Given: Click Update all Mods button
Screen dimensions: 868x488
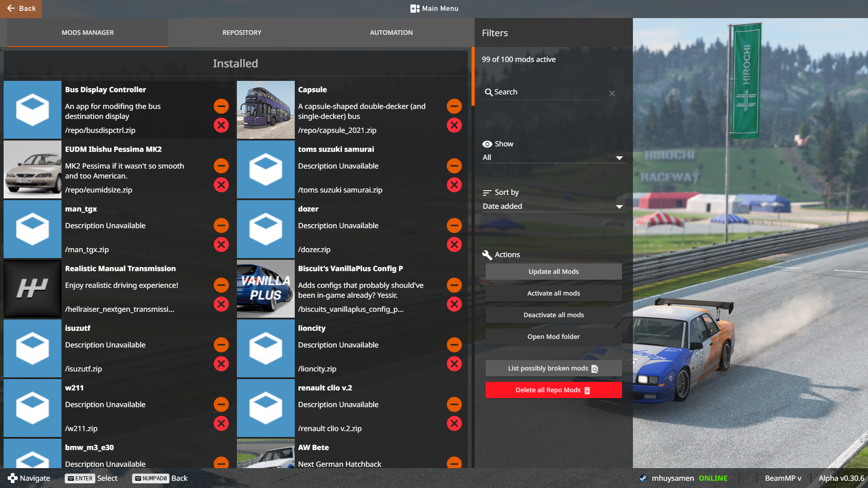Looking at the screenshot, I should (553, 272).
